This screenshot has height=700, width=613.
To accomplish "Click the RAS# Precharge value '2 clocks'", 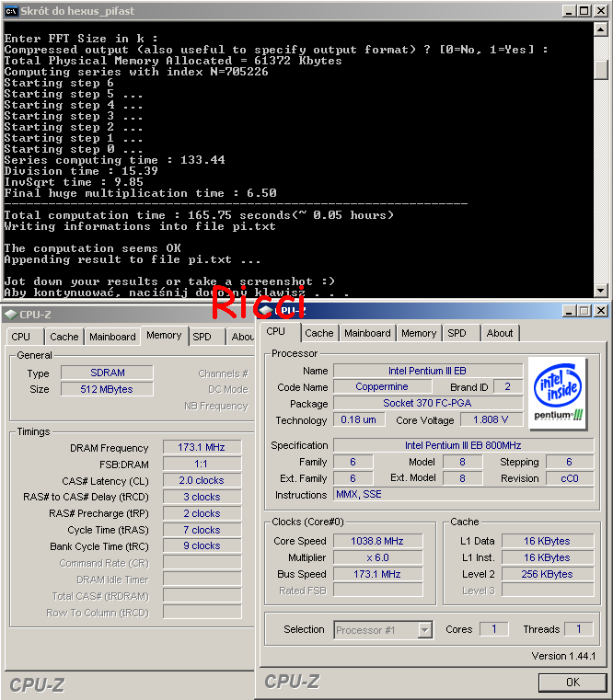I will (202, 513).
